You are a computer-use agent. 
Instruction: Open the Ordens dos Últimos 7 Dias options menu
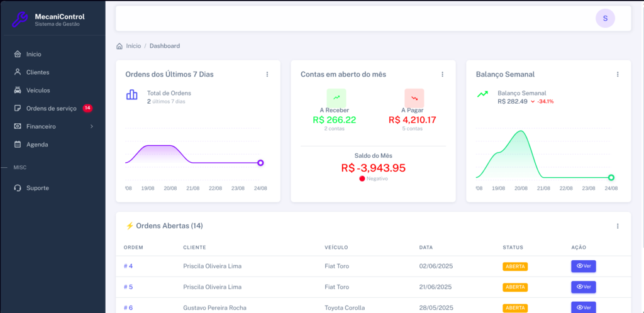point(267,74)
